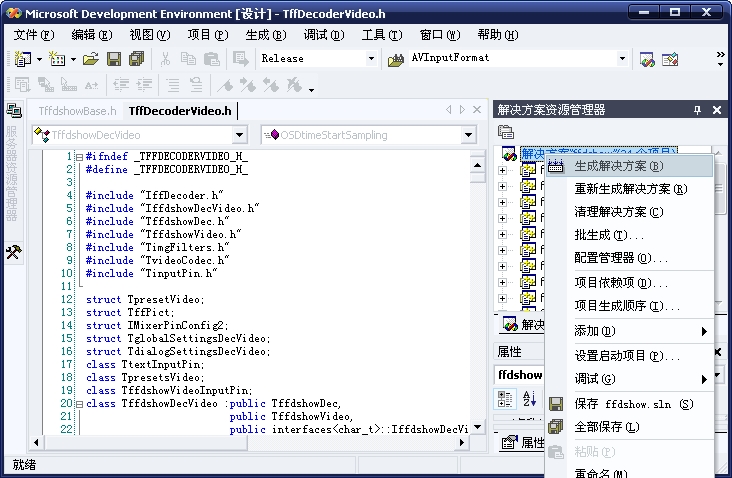Viewport: 732px width, 478px height.
Task: Choose 保存 ffdshow.sln(S) from context menu
Action: [629, 404]
